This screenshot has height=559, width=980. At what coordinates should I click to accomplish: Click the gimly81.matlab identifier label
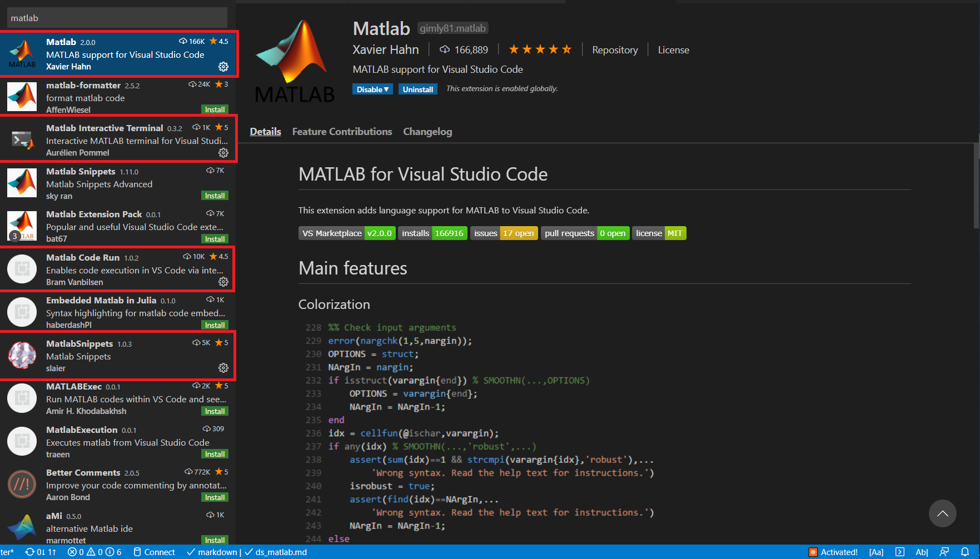tap(452, 28)
